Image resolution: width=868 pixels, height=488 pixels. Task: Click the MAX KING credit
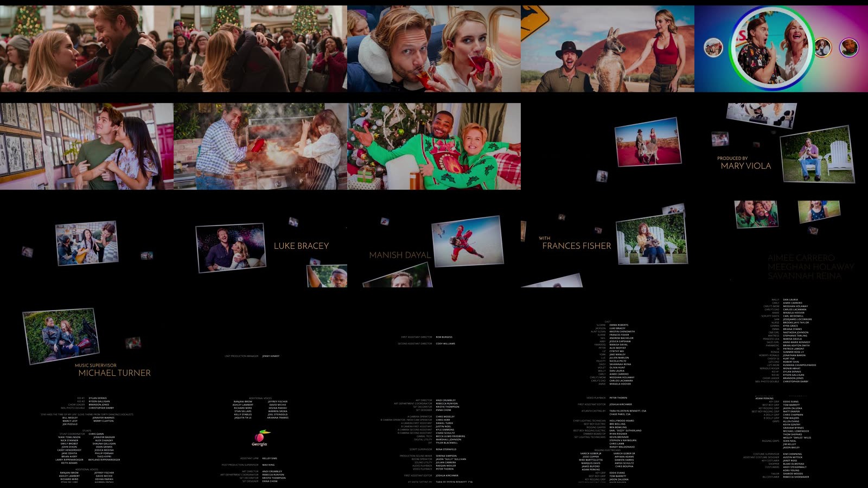[x=268, y=465]
